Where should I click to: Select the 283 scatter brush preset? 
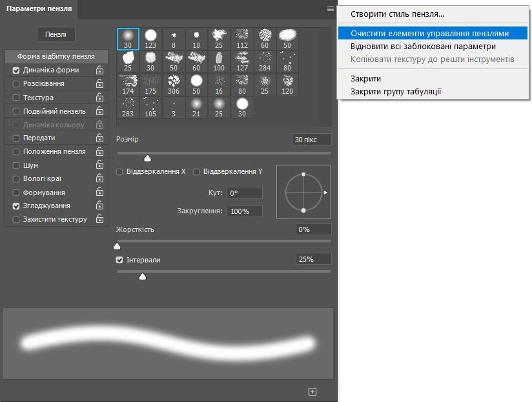[128, 108]
